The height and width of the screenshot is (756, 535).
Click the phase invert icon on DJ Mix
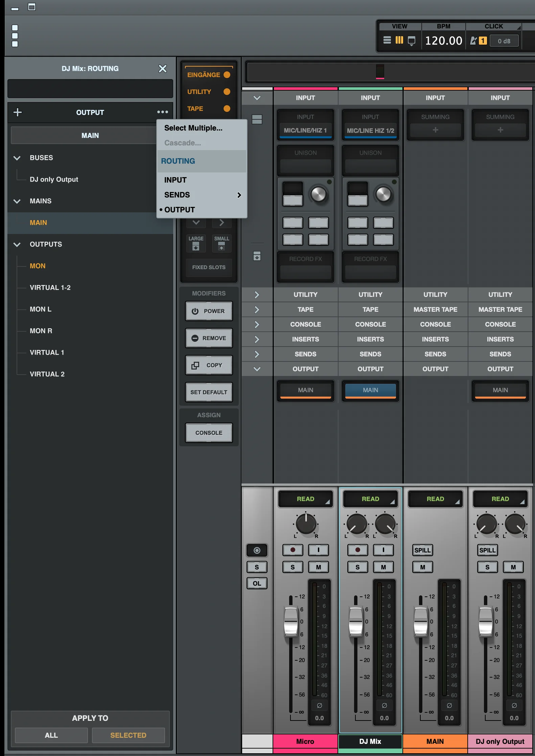click(x=385, y=706)
